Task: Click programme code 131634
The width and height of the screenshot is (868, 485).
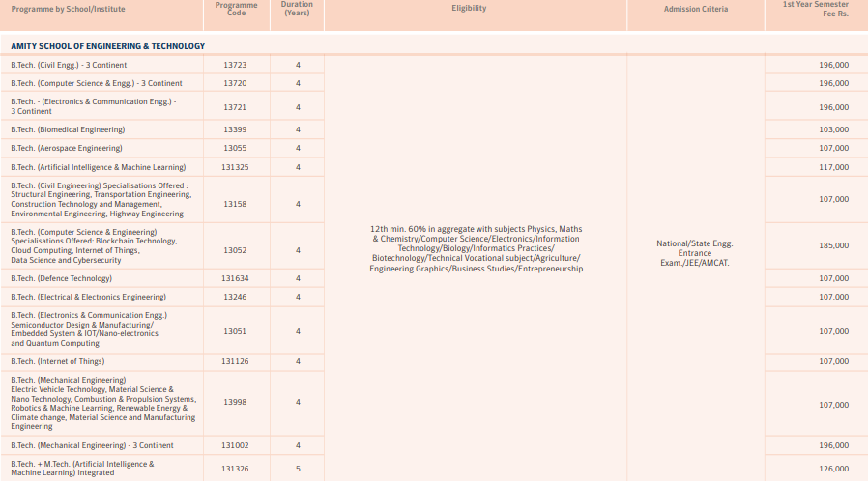Action: (235, 278)
